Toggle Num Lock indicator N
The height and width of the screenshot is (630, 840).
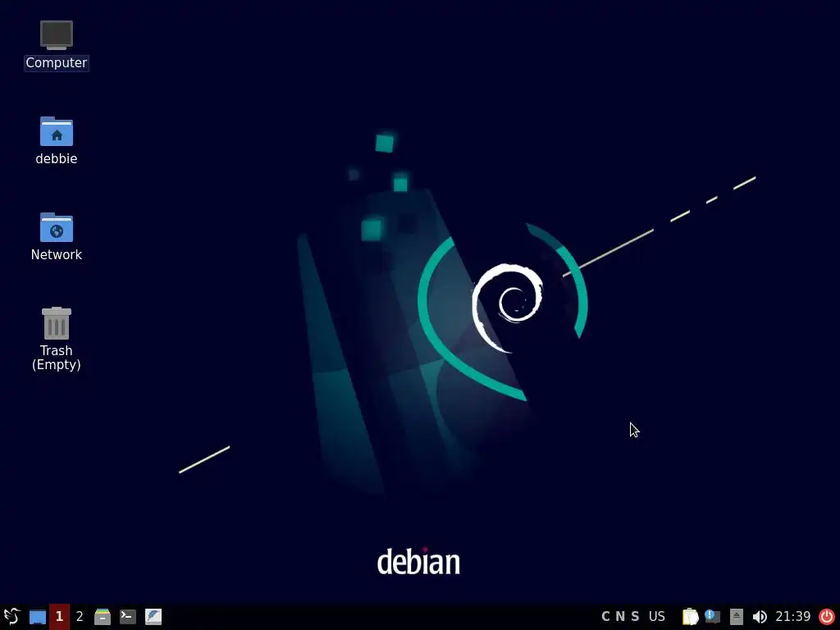[x=620, y=617]
